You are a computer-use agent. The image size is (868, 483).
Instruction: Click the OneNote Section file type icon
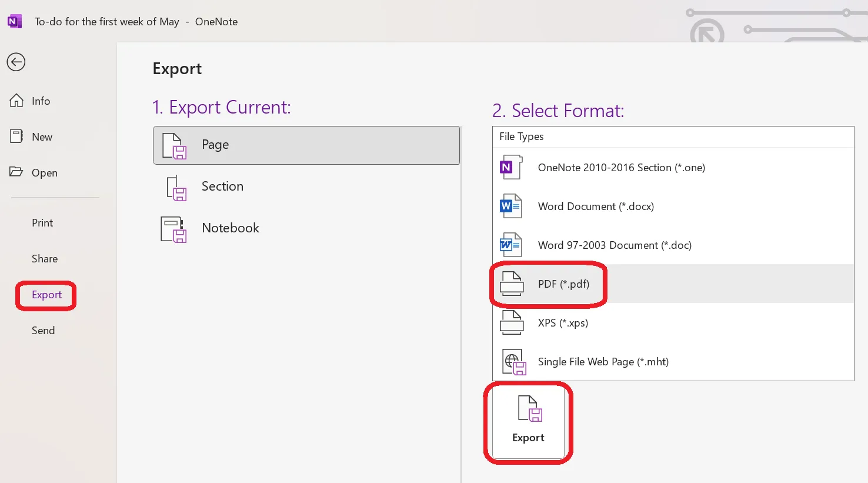click(510, 168)
